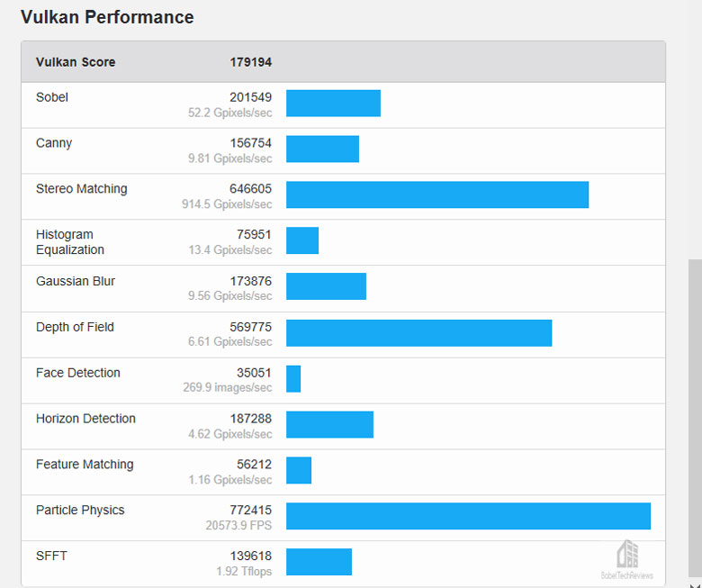Screen dimensions: 702x588
Task: Click the Depth of Field bar
Action: click(x=419, y=333)
